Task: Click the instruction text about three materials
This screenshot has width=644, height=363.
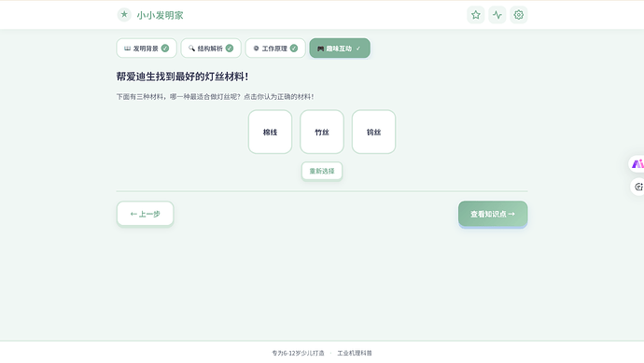Action: click(x=215, y=96)
